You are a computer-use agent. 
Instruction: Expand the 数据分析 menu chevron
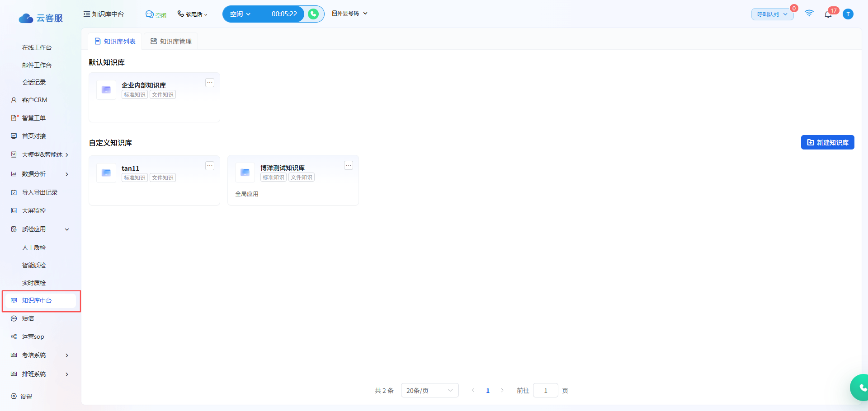(67, 174)
